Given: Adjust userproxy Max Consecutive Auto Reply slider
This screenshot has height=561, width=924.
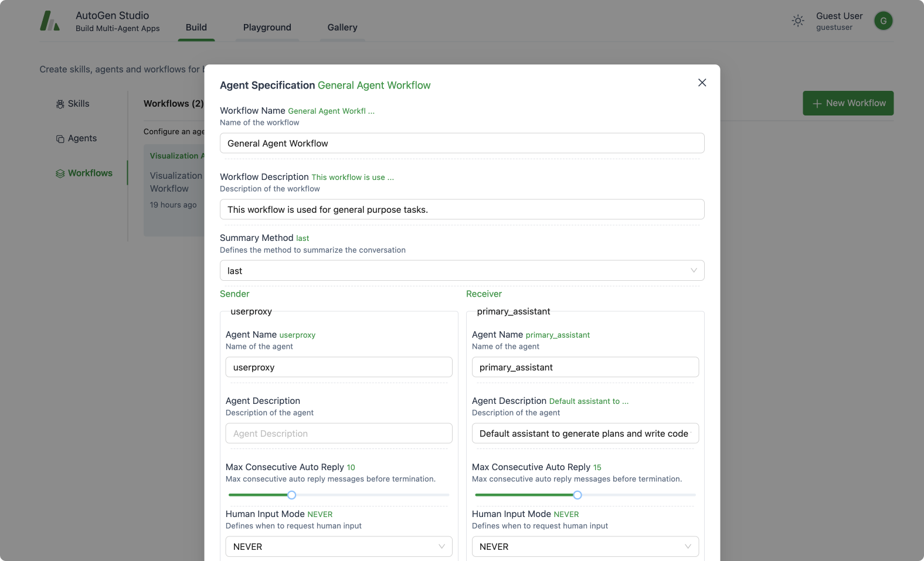Looking at the screenshot, I should 291,495.
